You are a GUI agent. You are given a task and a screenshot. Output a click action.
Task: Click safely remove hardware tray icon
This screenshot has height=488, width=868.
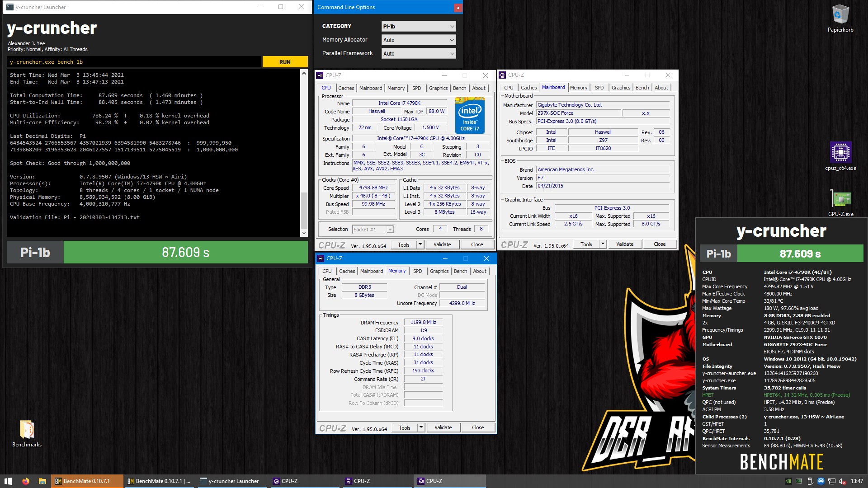pyautogui.click(x=810, y=481)
